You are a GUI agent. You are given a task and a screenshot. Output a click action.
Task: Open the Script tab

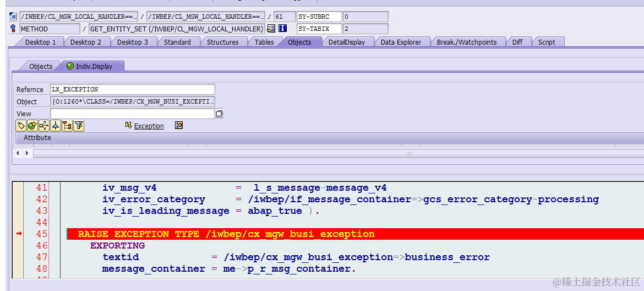547,42
